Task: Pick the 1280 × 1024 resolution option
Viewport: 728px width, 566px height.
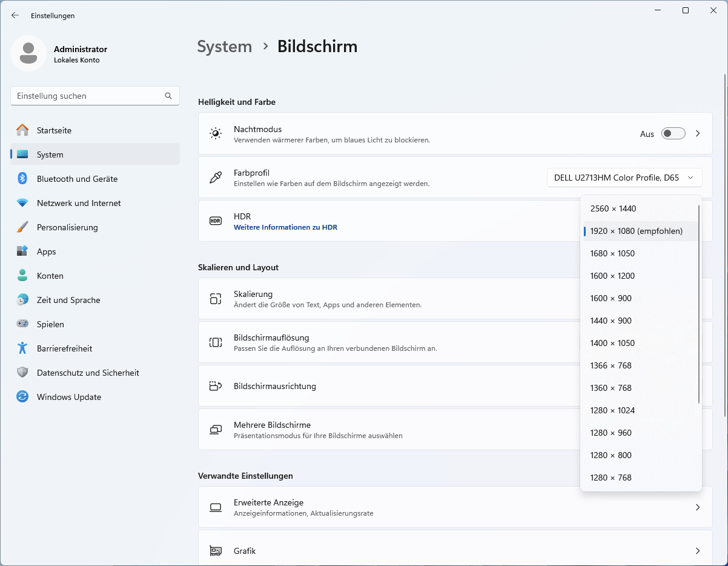Action: [612, 410]
